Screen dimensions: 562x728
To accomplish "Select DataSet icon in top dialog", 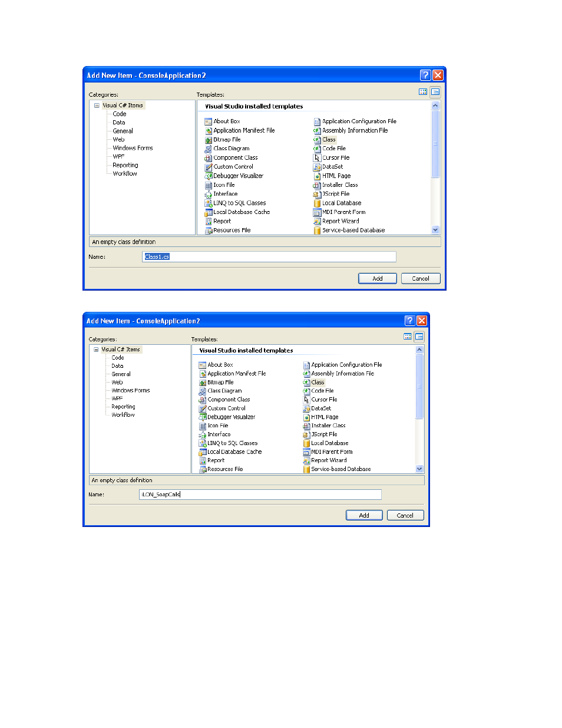I will point(317,167).
